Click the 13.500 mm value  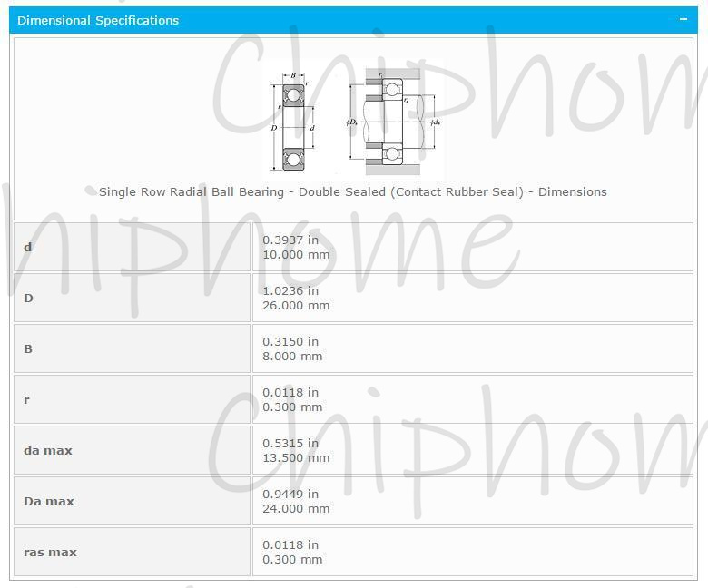[x=296, y=458]
